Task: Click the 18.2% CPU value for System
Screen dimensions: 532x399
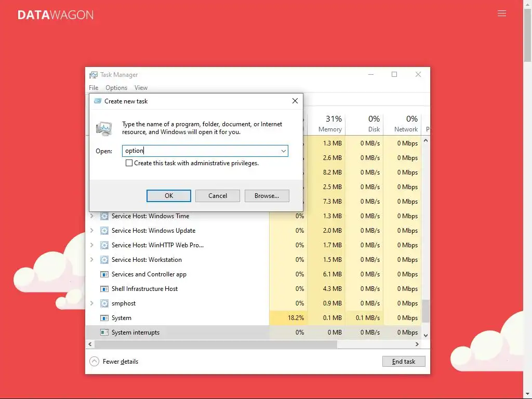Action: 296,318
